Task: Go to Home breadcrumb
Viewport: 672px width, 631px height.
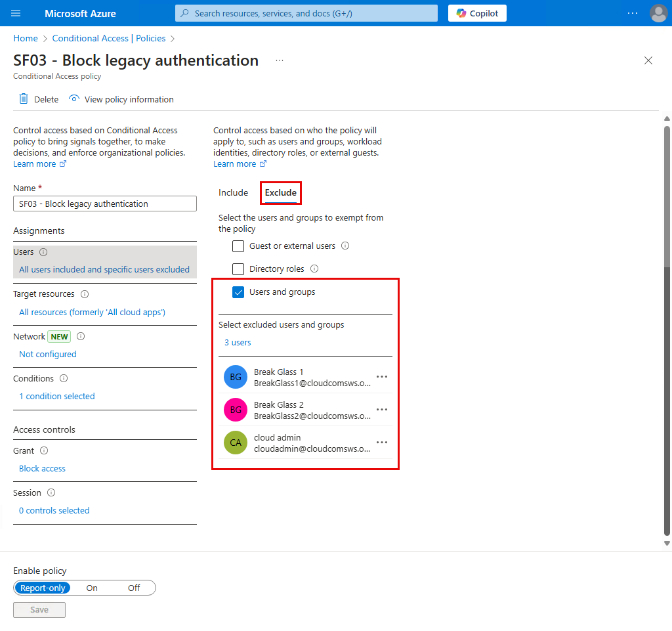Action: coord(26,38)
